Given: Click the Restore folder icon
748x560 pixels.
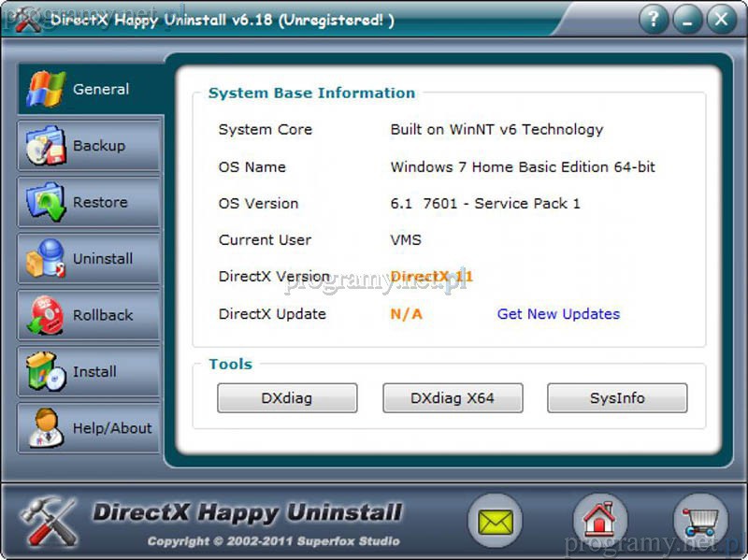Looking at the screenshot, I should click(x=45, y=202).
